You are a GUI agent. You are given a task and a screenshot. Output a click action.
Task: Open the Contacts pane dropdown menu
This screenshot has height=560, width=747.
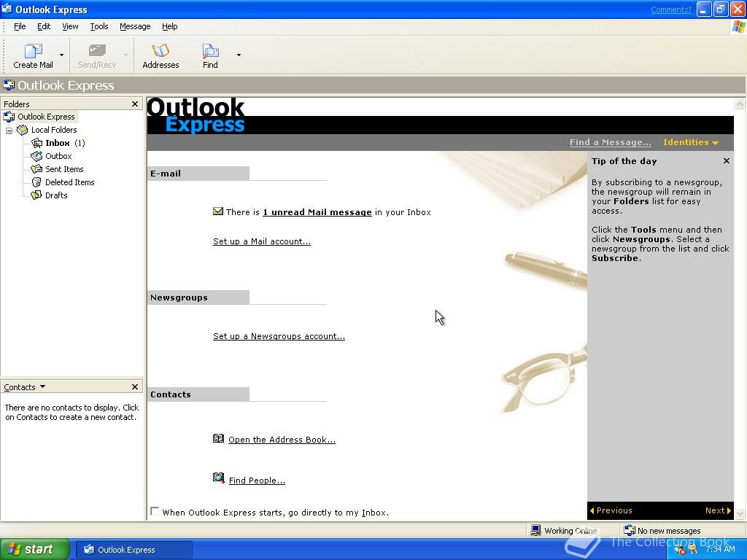click(42, 386)
